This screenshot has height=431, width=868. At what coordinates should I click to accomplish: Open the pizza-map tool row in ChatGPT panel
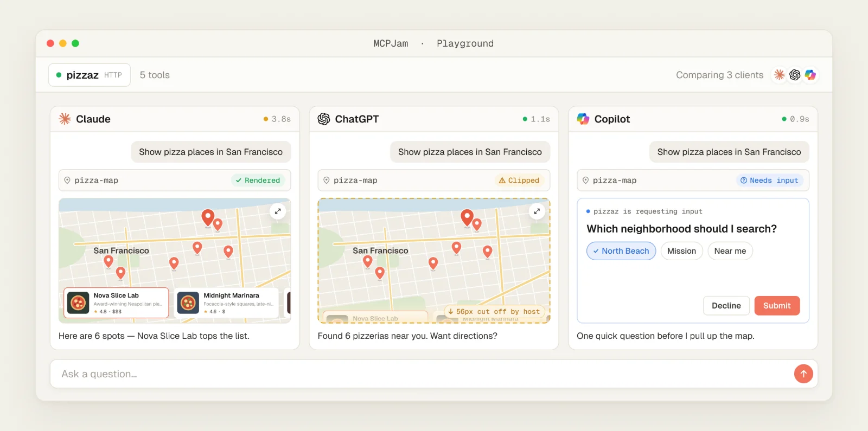(x=434, y=180)
